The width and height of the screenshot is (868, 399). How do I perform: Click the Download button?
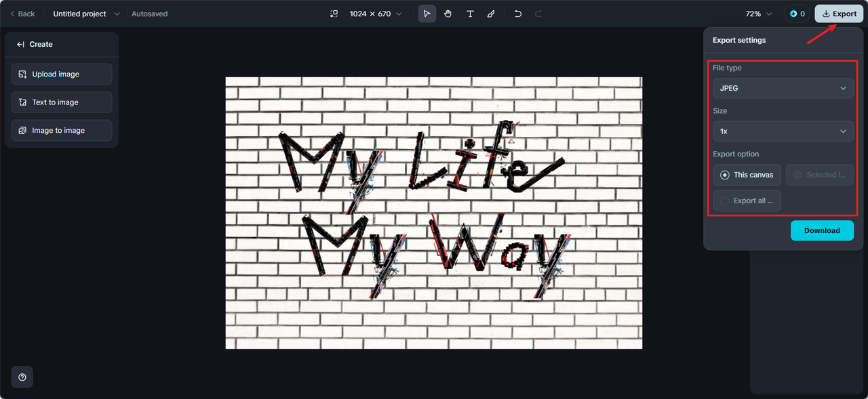pyautogui.click(x=822, y=230)
